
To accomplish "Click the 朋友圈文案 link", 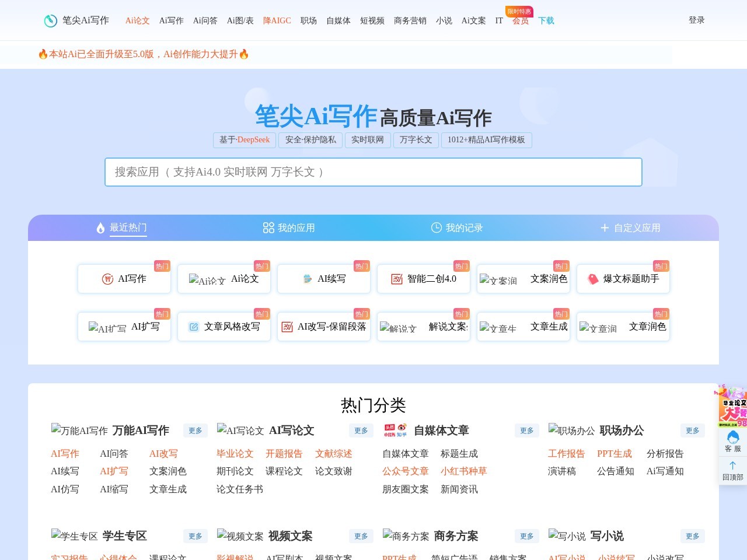I will click(x=406, y=489).
